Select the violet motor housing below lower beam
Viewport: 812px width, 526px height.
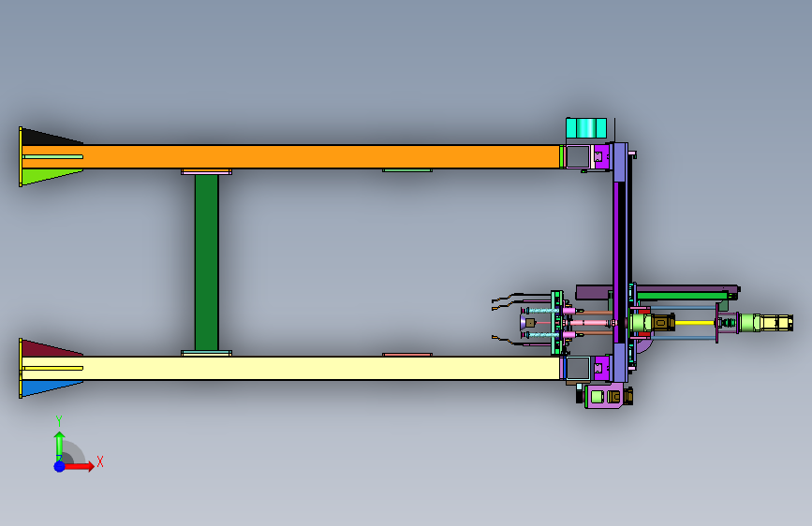tap(604, 396)
